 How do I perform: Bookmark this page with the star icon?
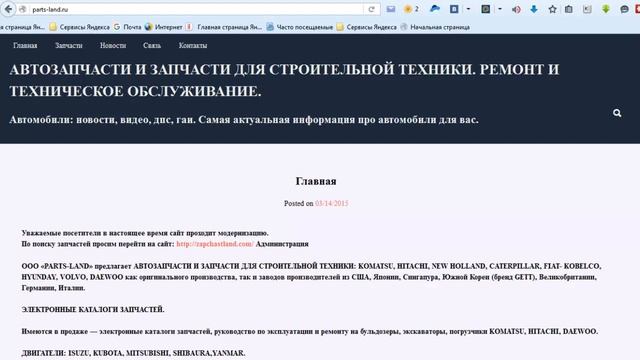(x=552, y=9)
